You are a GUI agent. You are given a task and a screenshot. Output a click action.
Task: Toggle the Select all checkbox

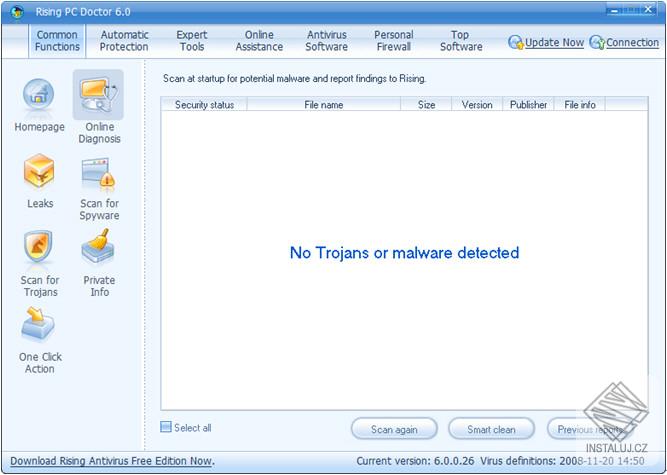[x=166, y=427]
